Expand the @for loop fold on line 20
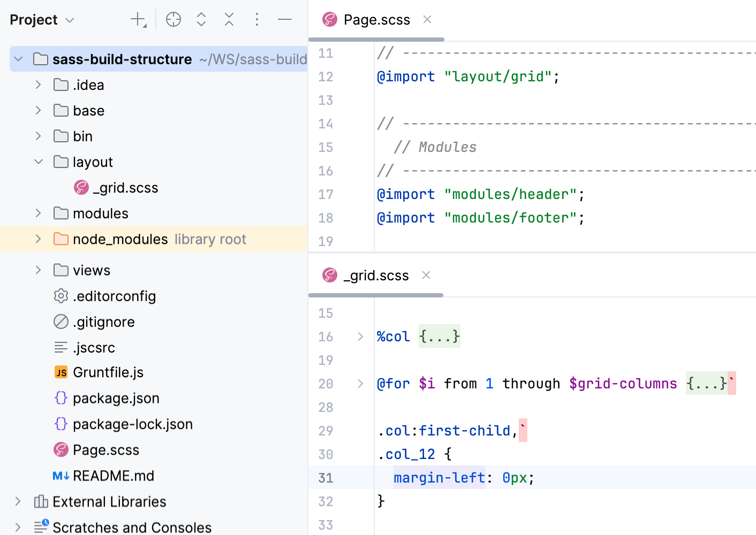The height and width of the screenshot is (535, 756). 359,383
